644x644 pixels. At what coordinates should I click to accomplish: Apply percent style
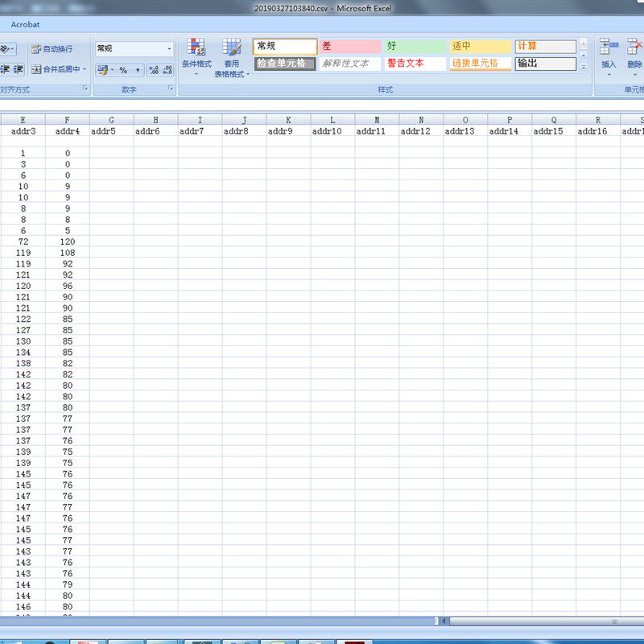pos(123,70)
